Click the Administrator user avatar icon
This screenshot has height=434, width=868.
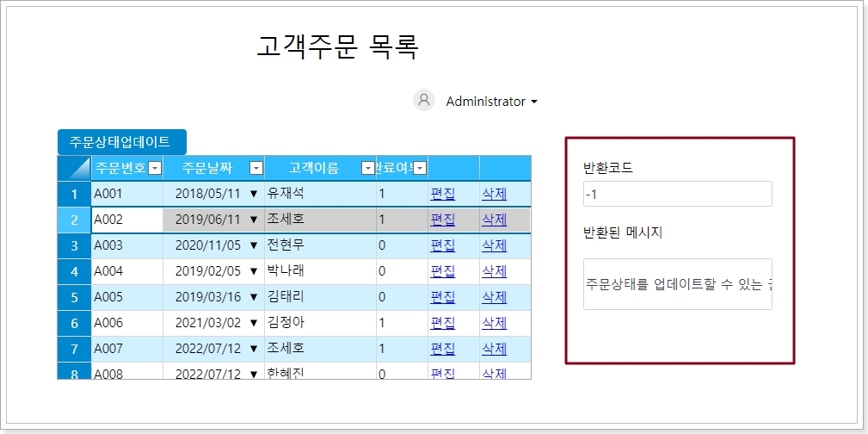coord(423,101)
